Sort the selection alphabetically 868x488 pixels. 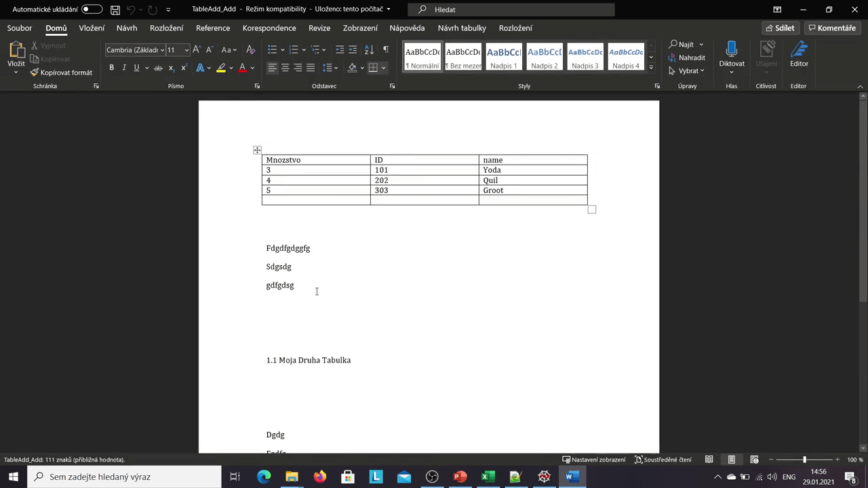pos(369,49)
